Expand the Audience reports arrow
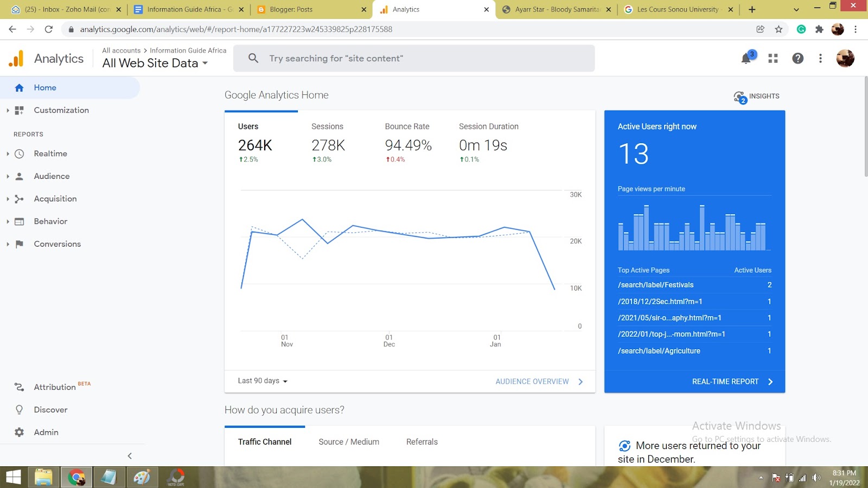The height and width of the screenshot is (488, 868). (x=8, y=176)
